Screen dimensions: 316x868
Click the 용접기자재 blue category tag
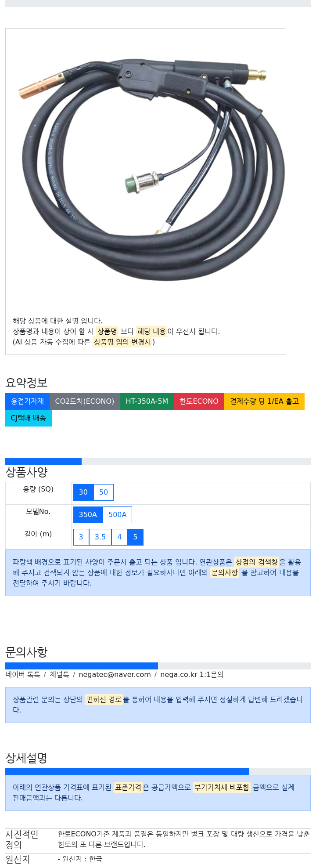tap(27, 401)
